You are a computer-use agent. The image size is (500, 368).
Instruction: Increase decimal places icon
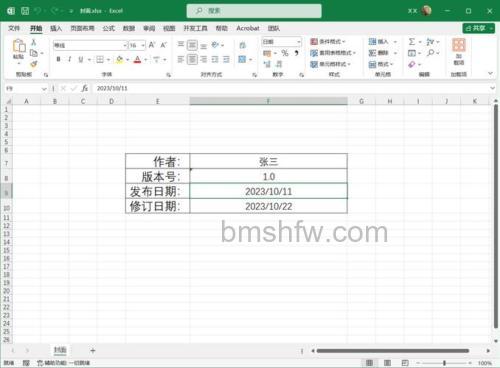267,64
